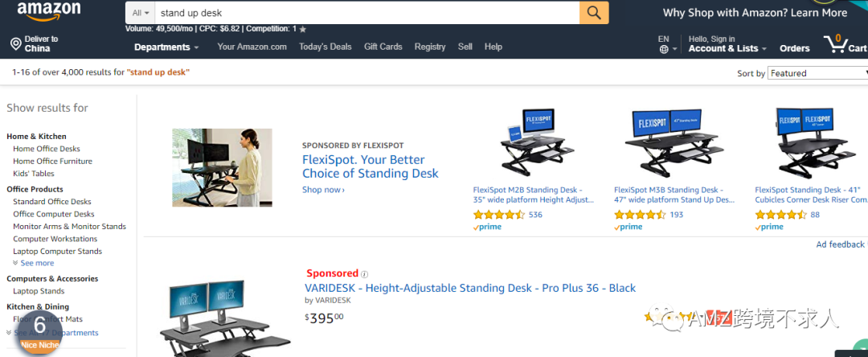This screenshot has height=357, width=868.
Task: Open the shopping cart icon
Action: pos(836,43)
